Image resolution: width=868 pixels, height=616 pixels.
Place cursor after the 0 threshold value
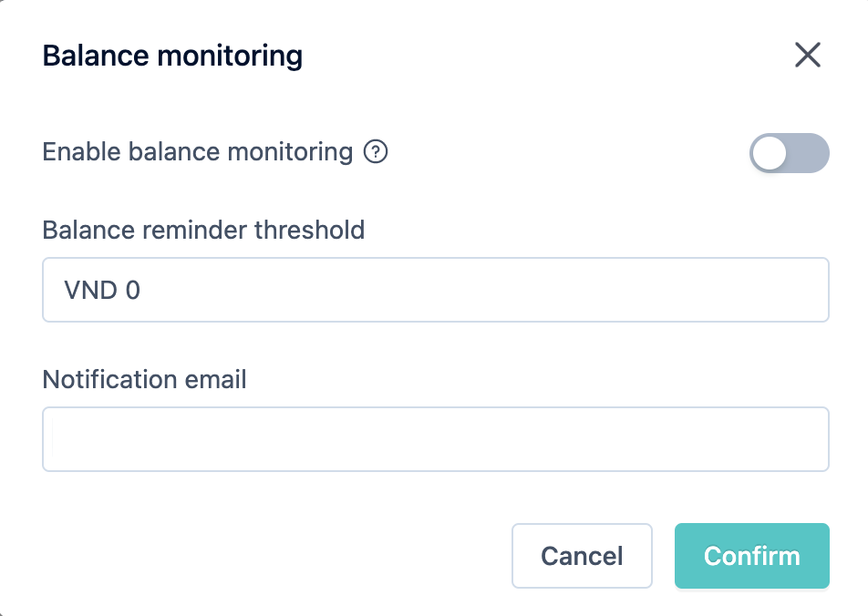[141, 290]
